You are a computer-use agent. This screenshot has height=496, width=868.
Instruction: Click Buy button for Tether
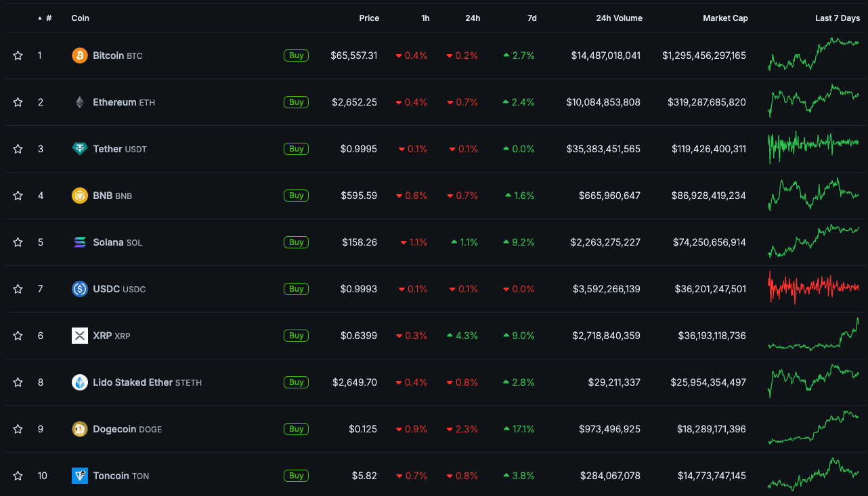[x=296, y=149]
